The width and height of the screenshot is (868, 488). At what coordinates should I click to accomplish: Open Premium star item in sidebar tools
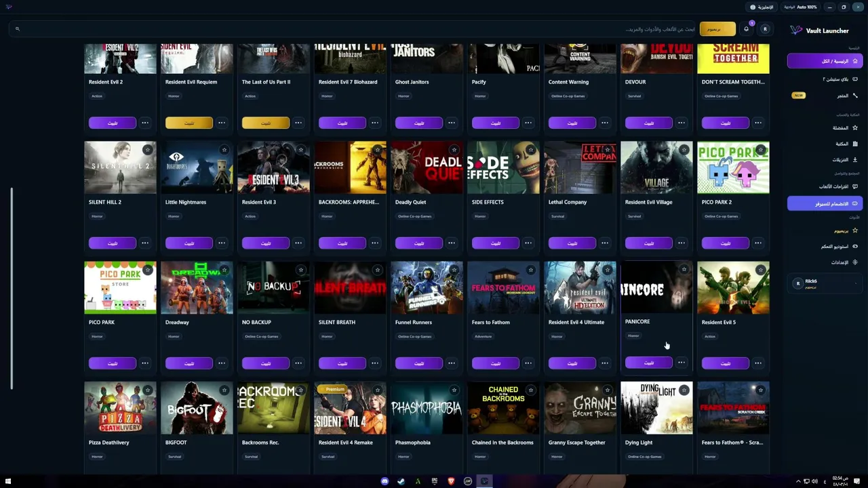825,230
